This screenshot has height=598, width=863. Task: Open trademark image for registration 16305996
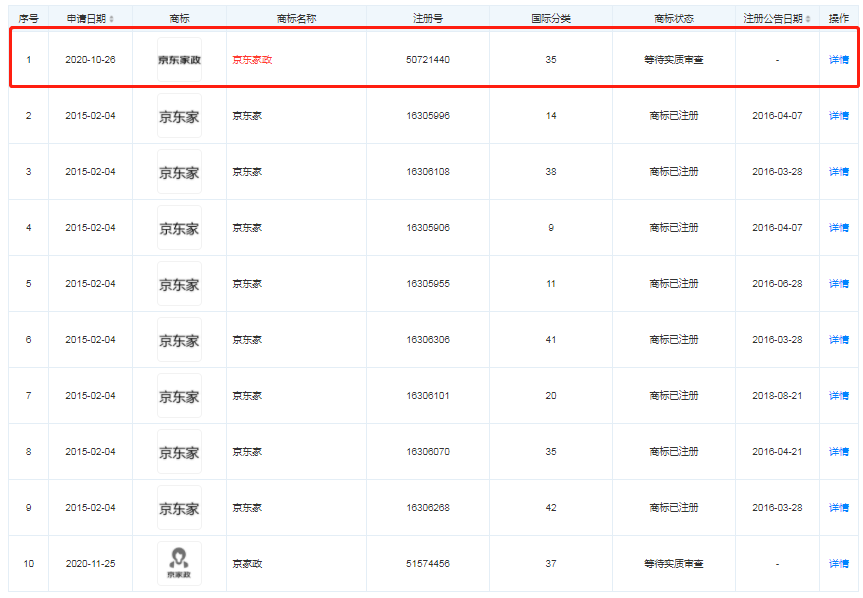[x=179, y=116]
